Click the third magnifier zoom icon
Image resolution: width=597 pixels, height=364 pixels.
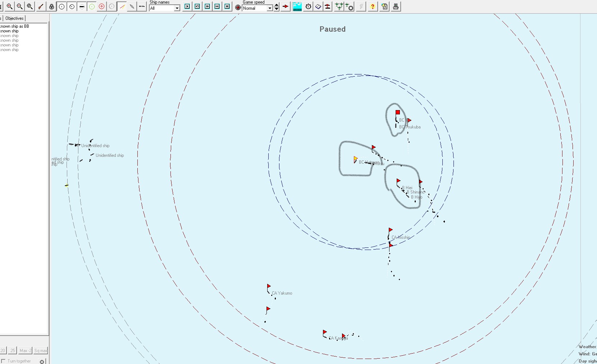[x=30, y=6]
